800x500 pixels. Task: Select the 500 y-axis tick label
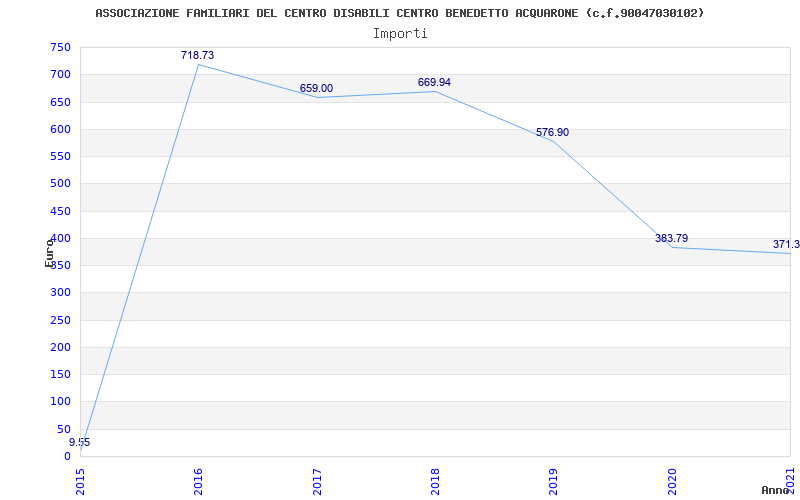point(60,184)
